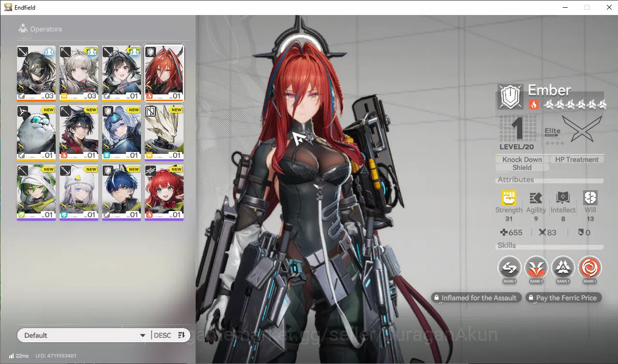Open the third skill with triangles icon
The width and height of the screenshot is (618, 364).
[563, 267]
